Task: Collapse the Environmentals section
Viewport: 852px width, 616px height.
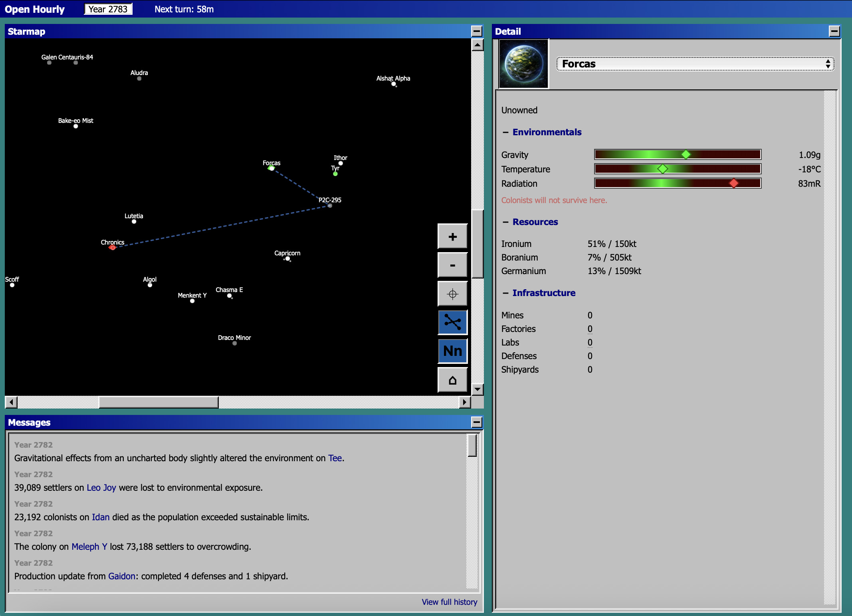Action: click(x=547, y=132)
